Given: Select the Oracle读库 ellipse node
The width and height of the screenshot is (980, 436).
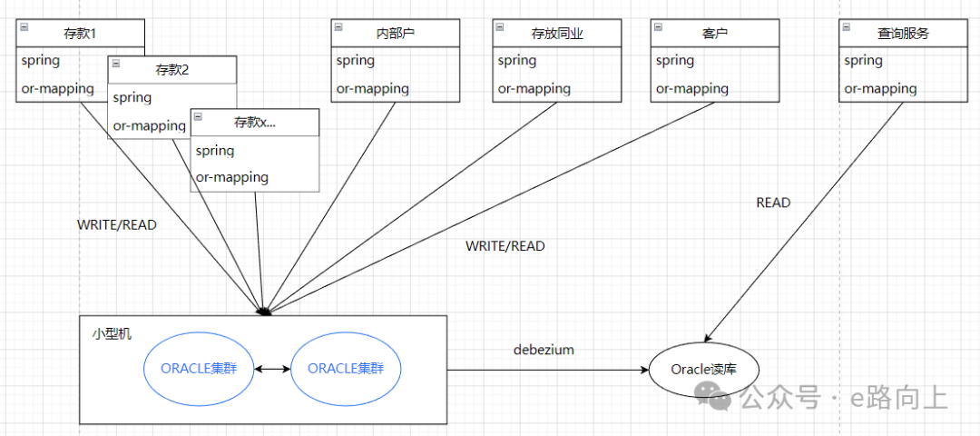Looking at the screenshot, I should click(x=703, y=369).
